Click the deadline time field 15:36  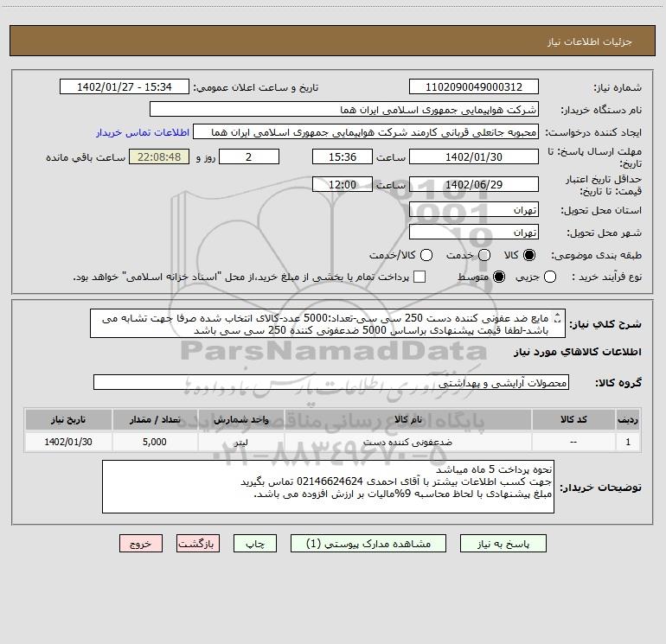coord(343,156)
